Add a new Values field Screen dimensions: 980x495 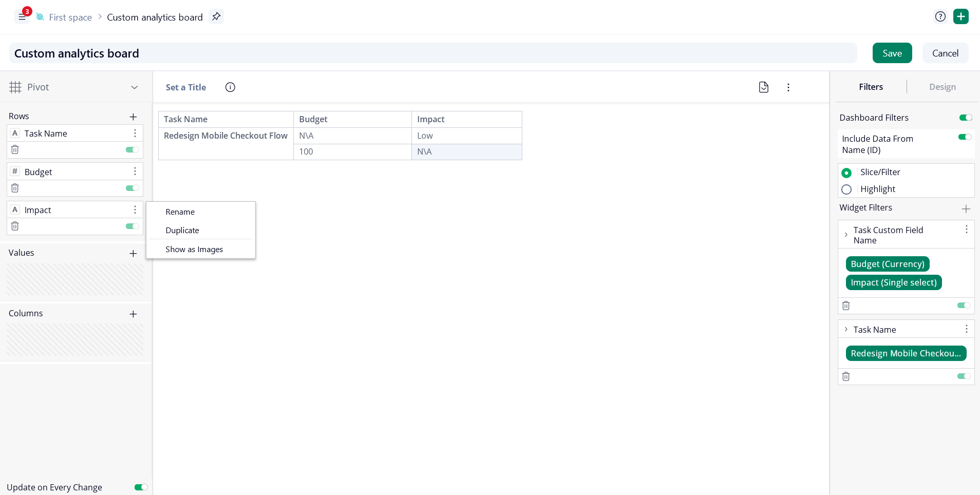point(133,254)
